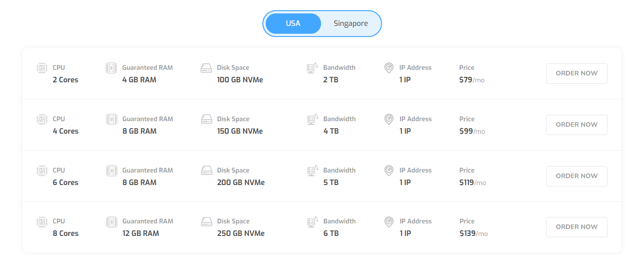
Task: Click CPU chip icon for 4 Cores plan
Action: 42,119
